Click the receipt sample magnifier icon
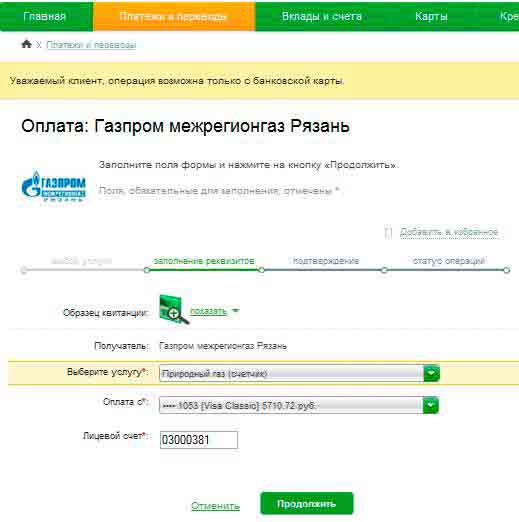The height and width of the screenshot is (522, 519). [x=174, y=310]
